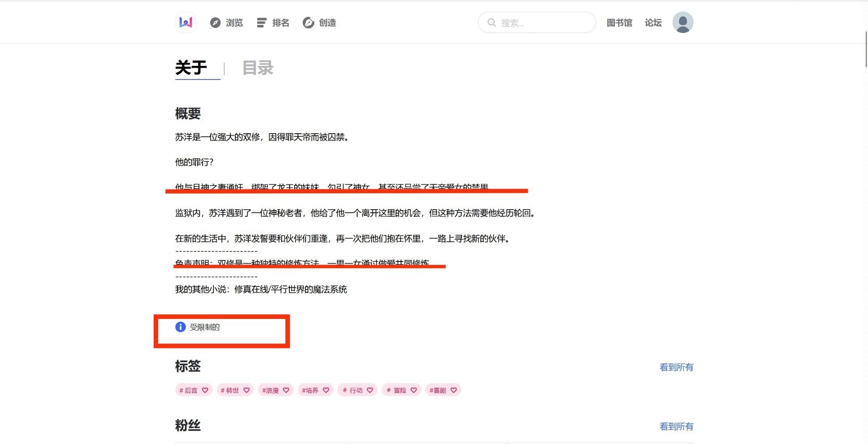Open the 论坛 menu item
Viewport: 868px width, 444px height.
tap(653, 22)
